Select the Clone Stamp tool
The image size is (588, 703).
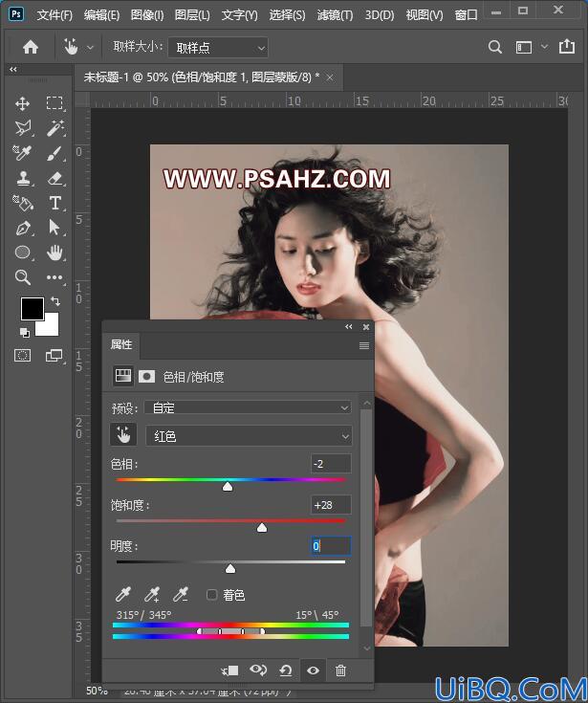(x=22, y=179)
